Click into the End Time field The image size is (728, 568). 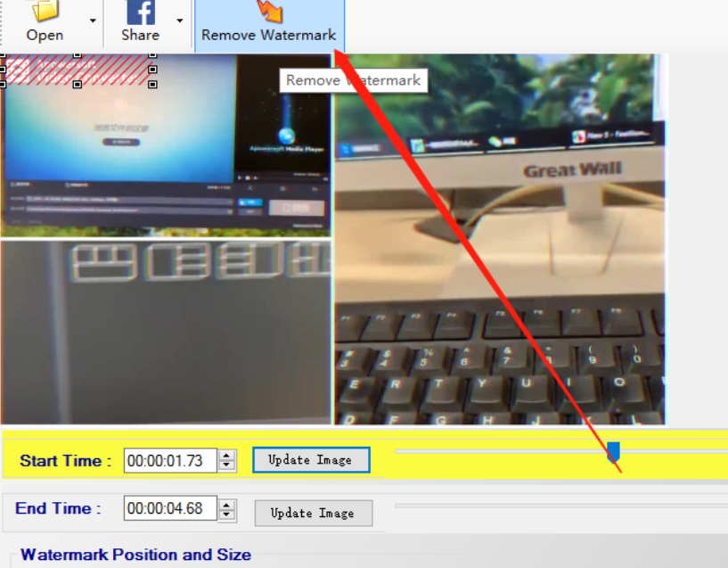170,508
